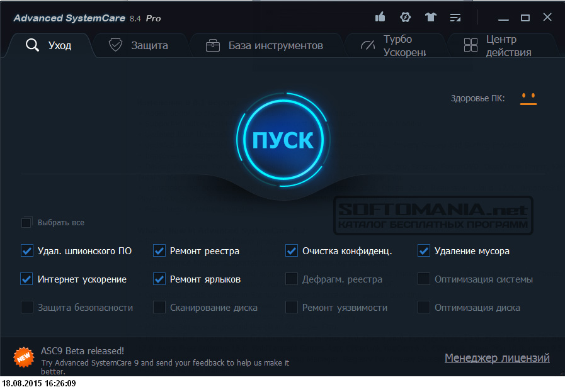Click the orange NEW badge icon
565x392 pixels.
[24, 357]
